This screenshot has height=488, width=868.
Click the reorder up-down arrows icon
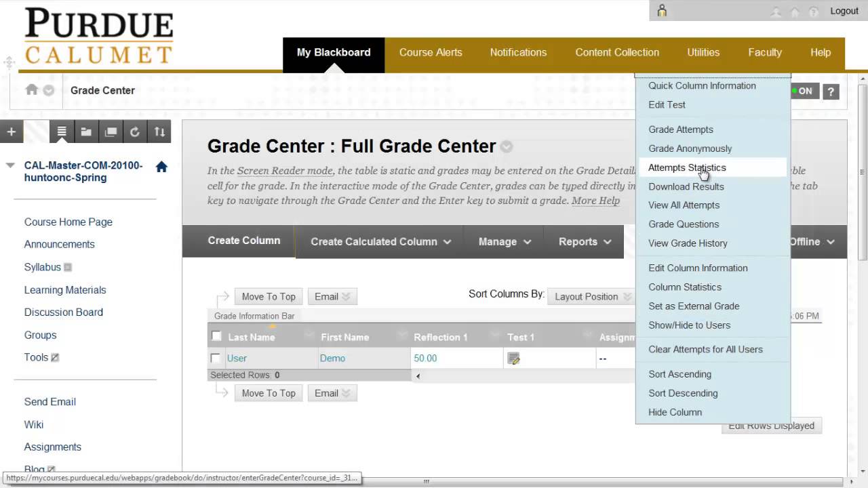pyautogui.click(x=159, y=131)
